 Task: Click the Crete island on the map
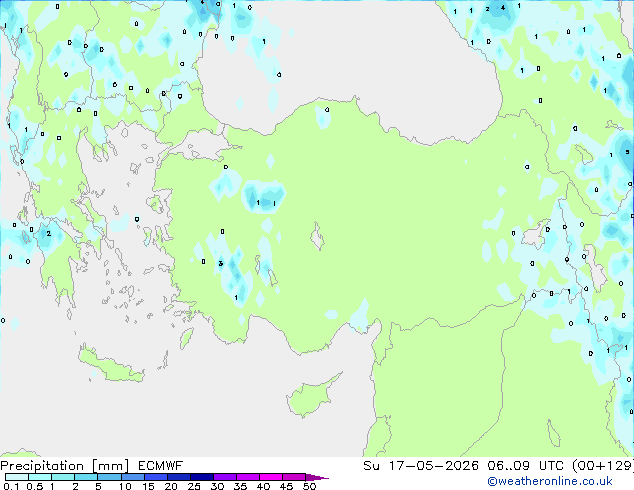pyautogui.click(x=111, y=365)
